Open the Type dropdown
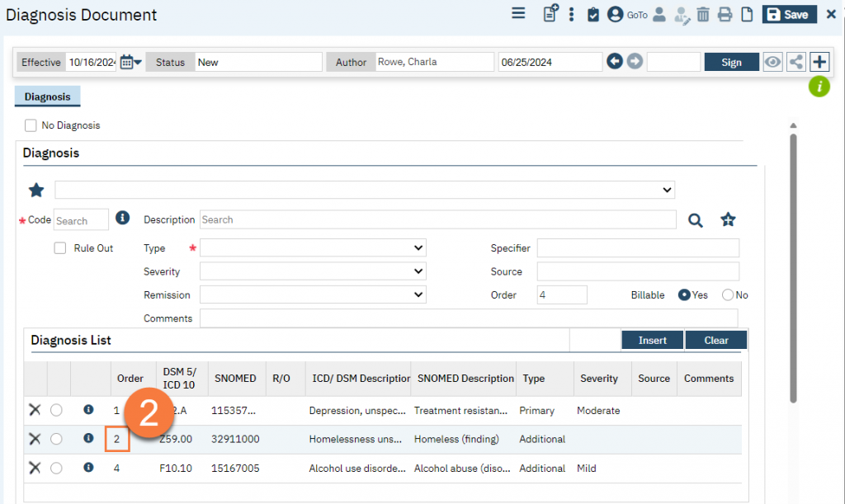This screenshot has height=504, width=845. [313, 248]
